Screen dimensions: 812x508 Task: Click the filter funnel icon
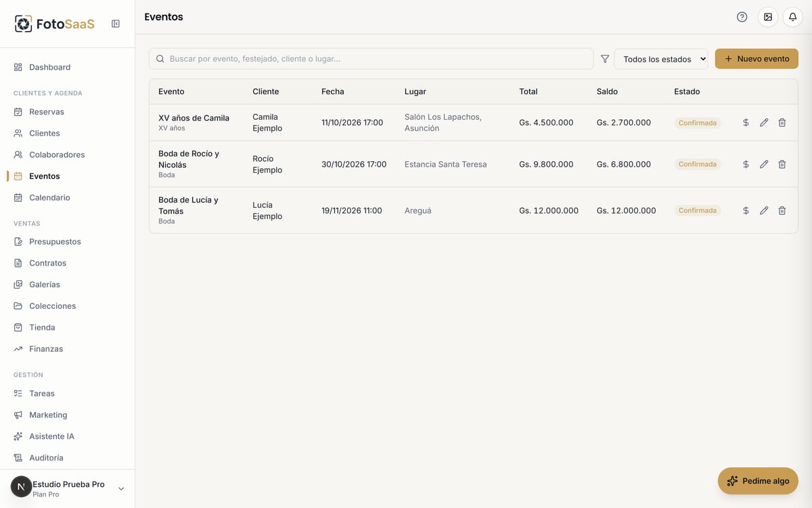(605, 59)
